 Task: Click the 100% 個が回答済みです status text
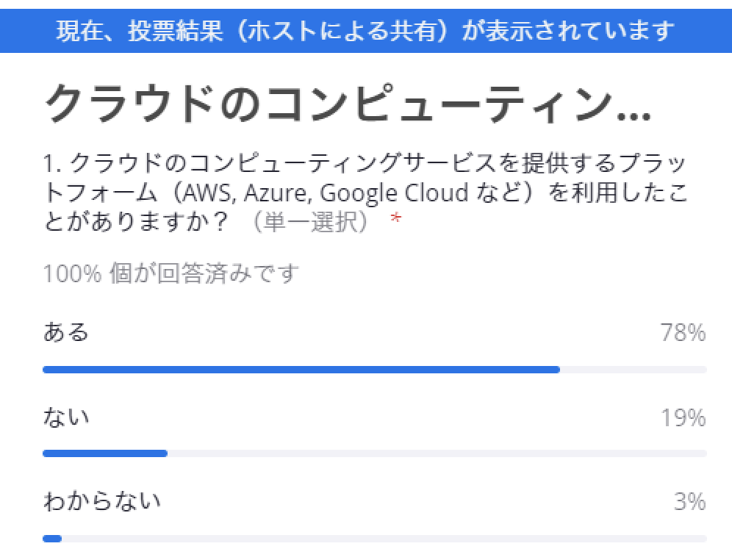[171, 273]
